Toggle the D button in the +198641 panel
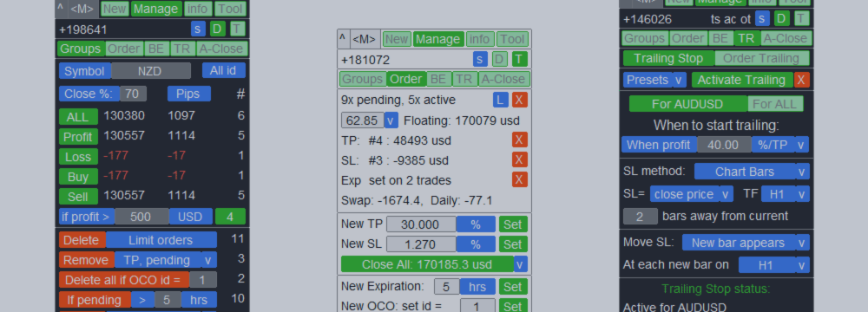868x312 pixels. (x=218, y=29)
